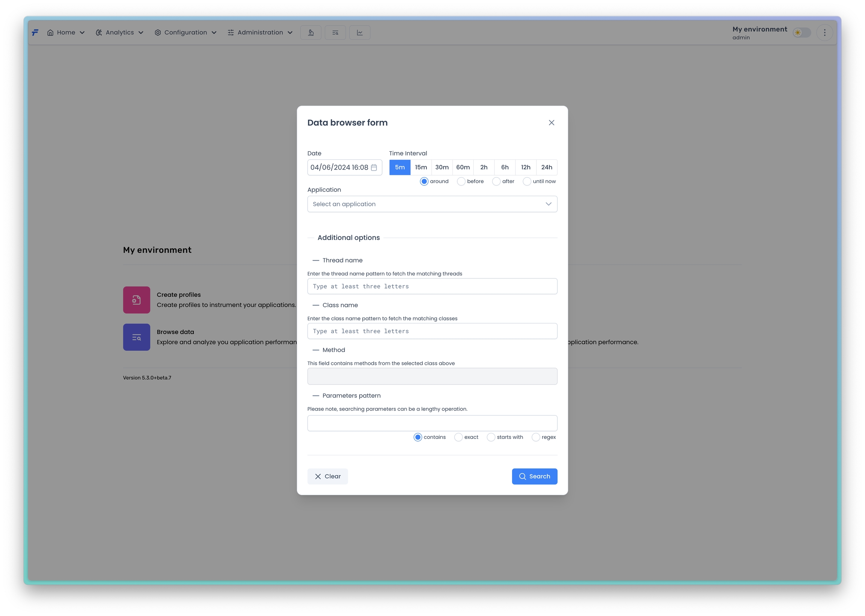
Task: Click the purple Browse data icon
Action: (136, 337)
